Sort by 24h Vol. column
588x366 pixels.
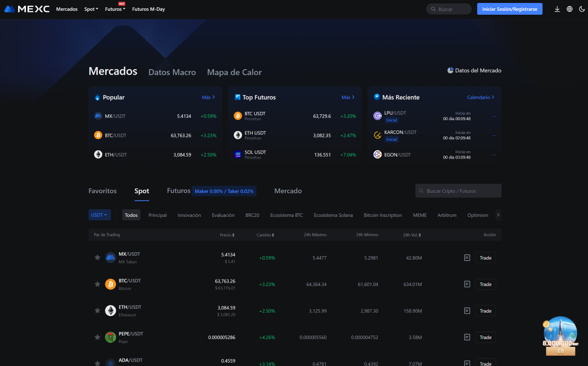coord(412,235)
